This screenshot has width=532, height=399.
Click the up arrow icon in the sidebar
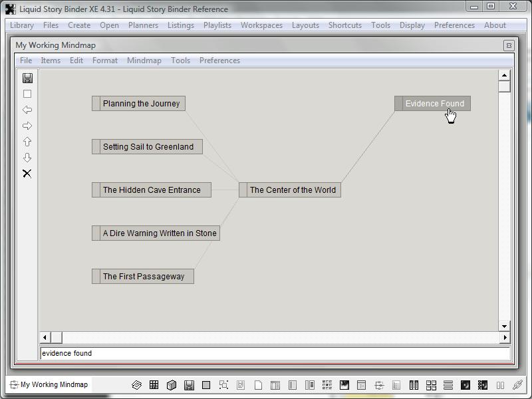click(27, 142)
